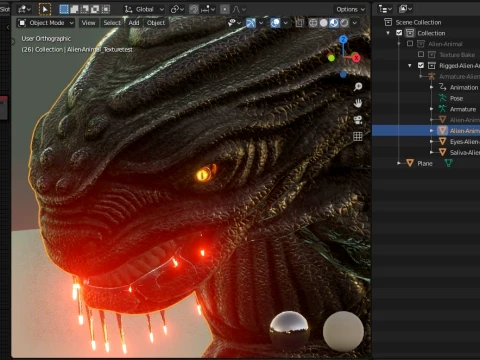Image resolution: width=480 pixels, height=360 pixels.
Task: Open the shading options dropdown arrow
Action: click(355, 23)
